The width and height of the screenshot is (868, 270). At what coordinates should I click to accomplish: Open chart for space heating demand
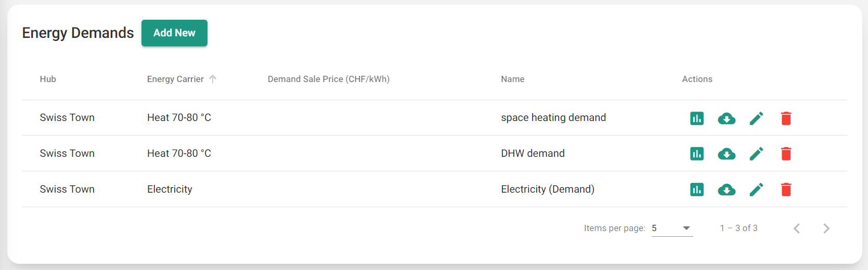click(x=697, y=118)
